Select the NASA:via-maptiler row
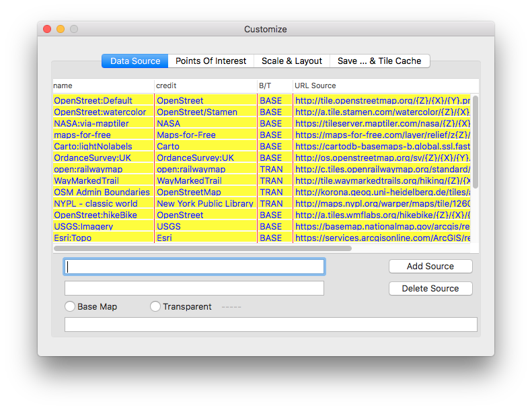Screen dimensions: 532x410 coord(262,123)
